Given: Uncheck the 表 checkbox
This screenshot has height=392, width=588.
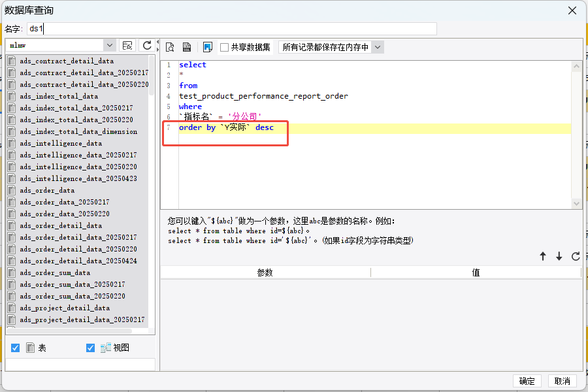Looking at the screenshot, I should pos(16,348).
